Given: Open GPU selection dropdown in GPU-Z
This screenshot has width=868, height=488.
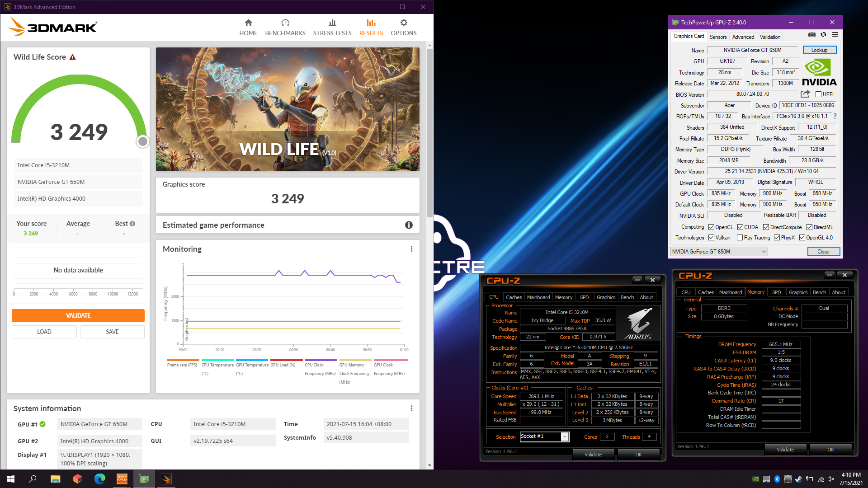Looking at the screenshot, I should point(719,252).
